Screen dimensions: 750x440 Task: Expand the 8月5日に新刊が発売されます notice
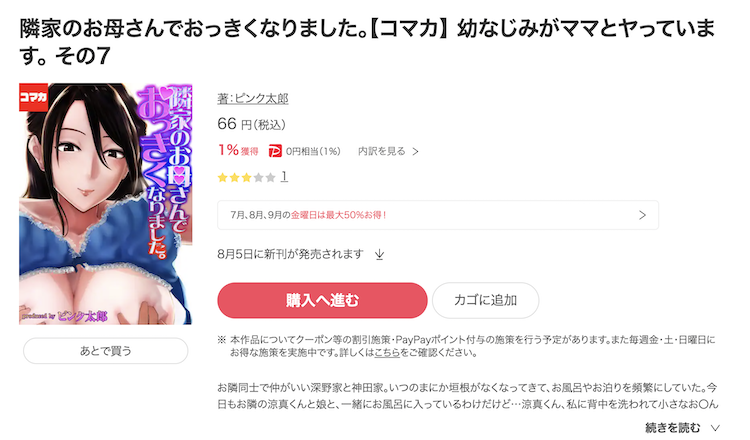tap(290, 254)
